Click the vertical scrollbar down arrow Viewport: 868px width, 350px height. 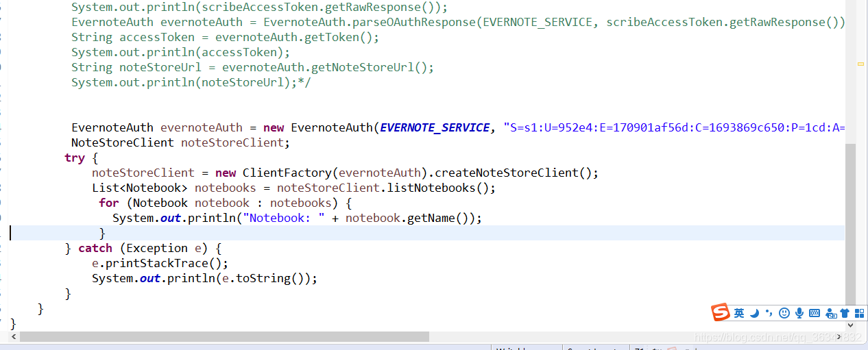click(851, 325)
